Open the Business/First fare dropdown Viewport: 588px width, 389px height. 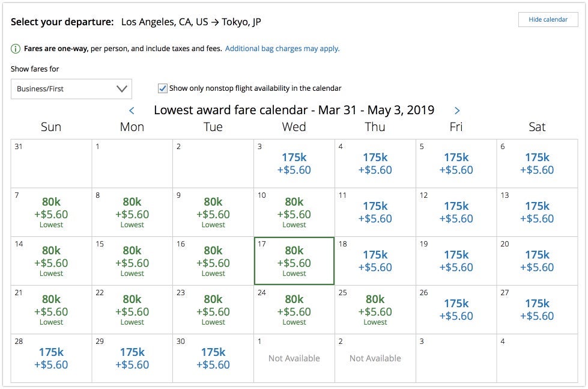[x=71, y=89]
